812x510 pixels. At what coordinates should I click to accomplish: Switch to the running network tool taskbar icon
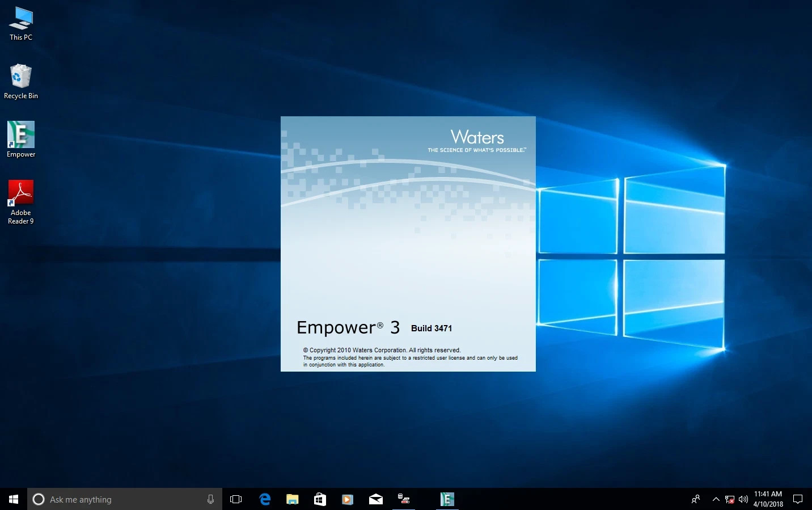coord(404,499)
